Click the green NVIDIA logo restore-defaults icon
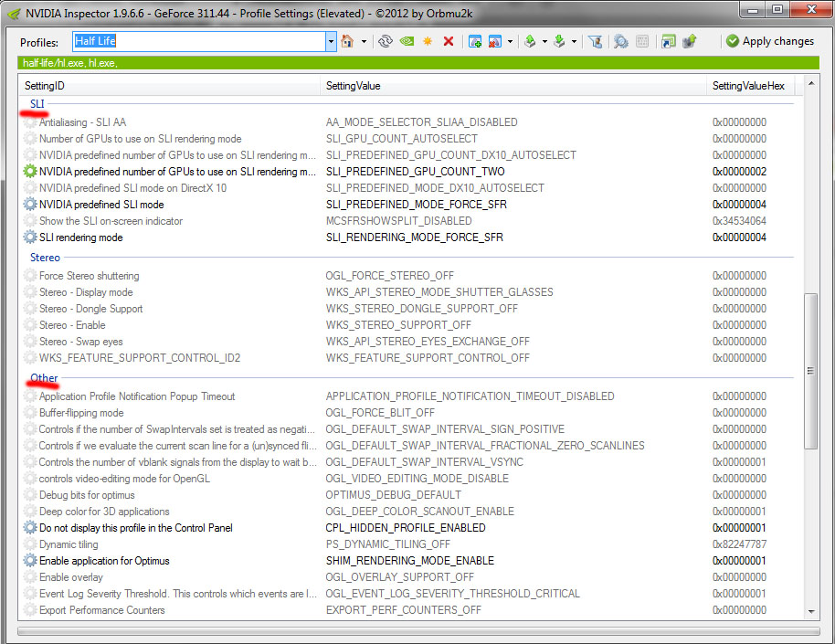 (407, 41)
